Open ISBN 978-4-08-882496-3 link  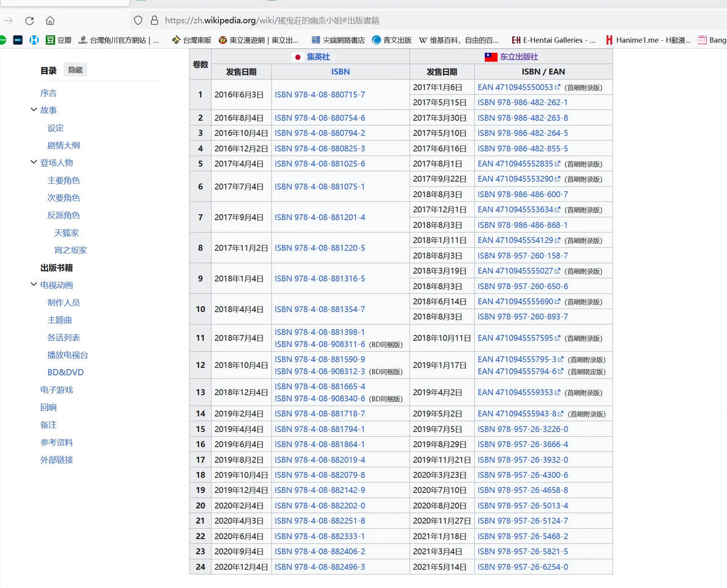coord(320,567)
